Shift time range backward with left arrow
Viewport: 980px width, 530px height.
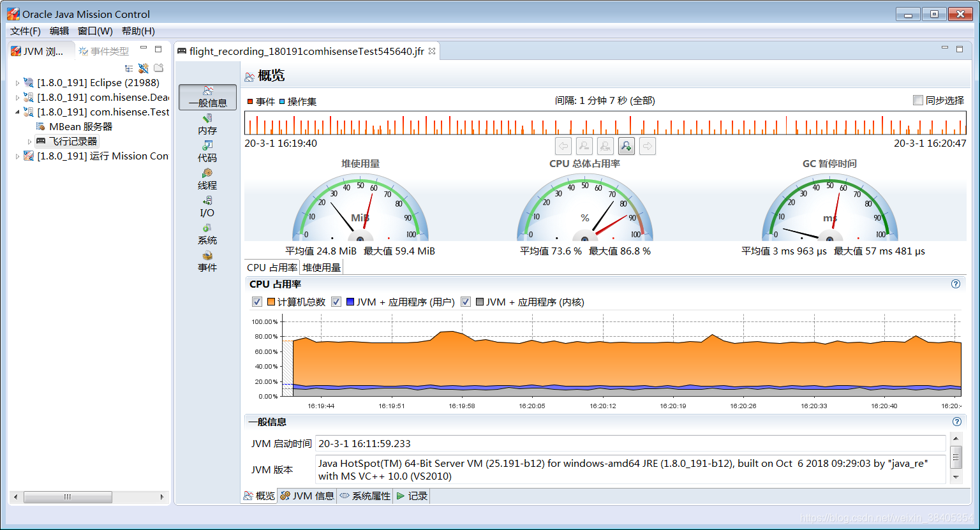point(563,146)
